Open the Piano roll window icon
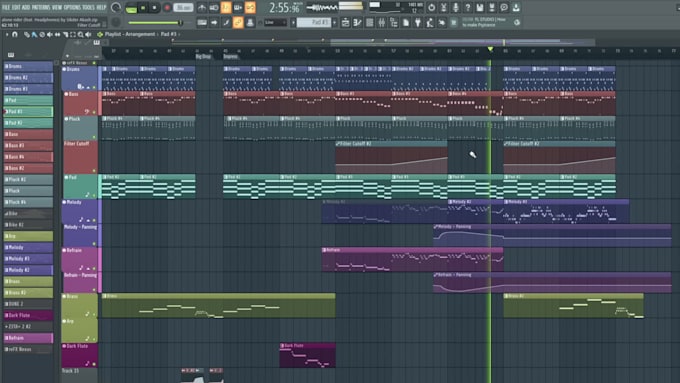Viewport: 680px width, 383px height. 357,23
